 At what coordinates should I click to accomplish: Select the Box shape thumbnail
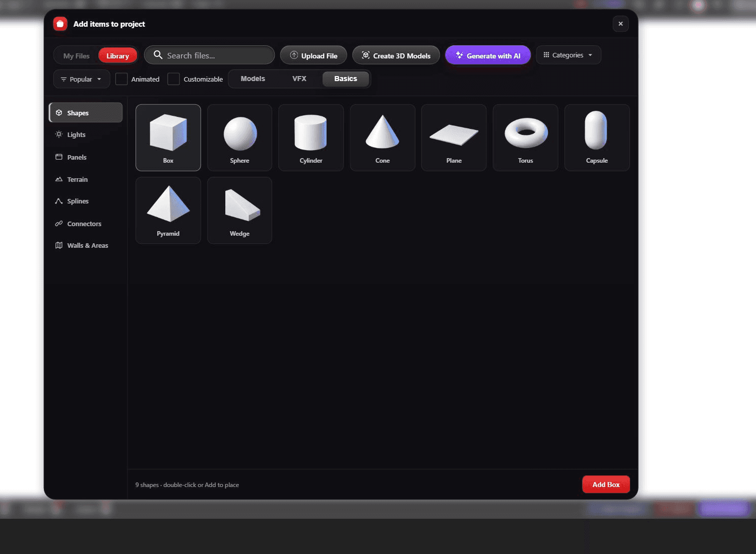[x=168, y=137]
